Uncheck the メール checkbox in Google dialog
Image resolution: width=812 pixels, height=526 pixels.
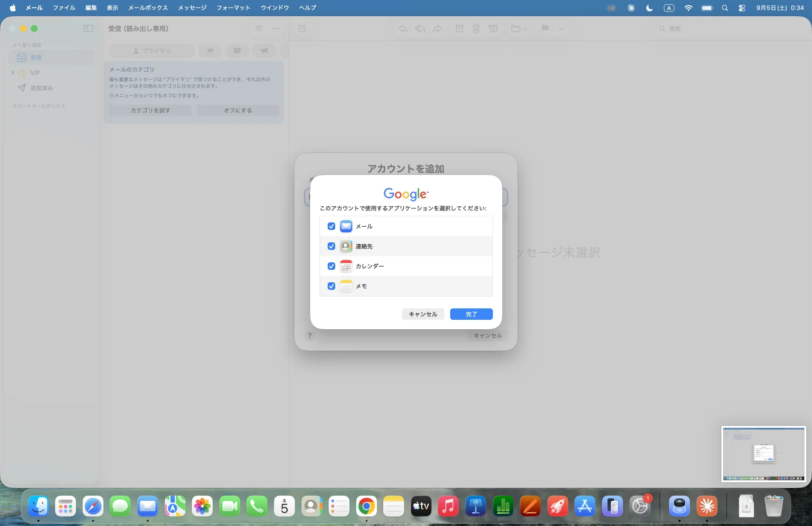(331, 226)
